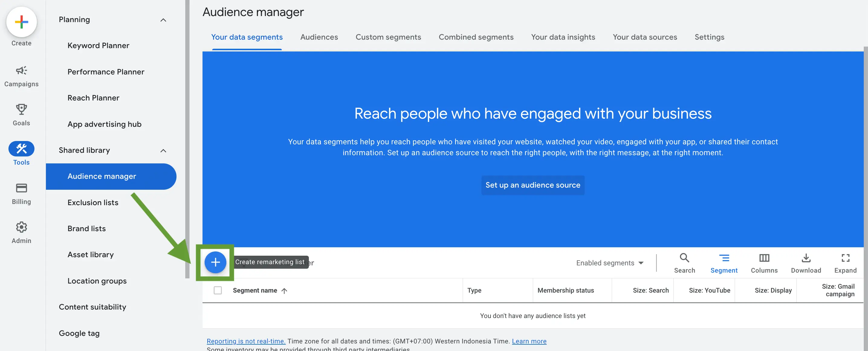Screen dimensions: 868x351
Task: Select the Tools wrench icon
Action: coord(21,149)
